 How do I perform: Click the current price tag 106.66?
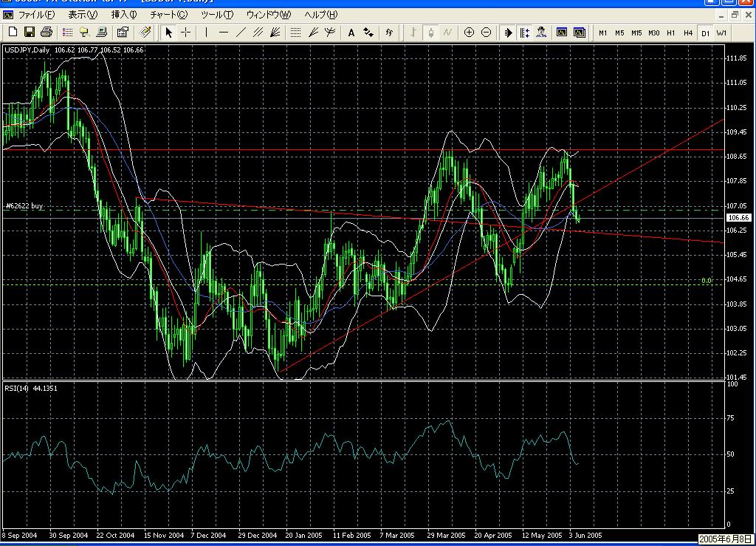(x=738, y=217)
